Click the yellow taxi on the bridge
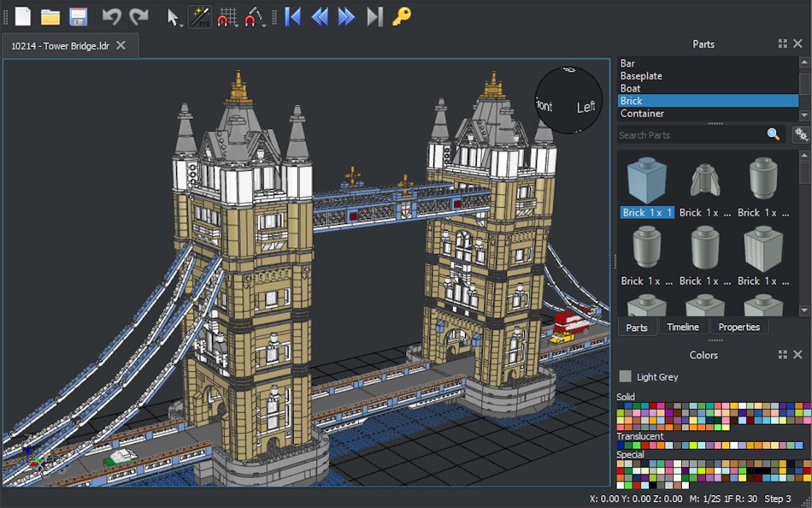This screenshot has height=508, width=812. click(x=562, y=338)
